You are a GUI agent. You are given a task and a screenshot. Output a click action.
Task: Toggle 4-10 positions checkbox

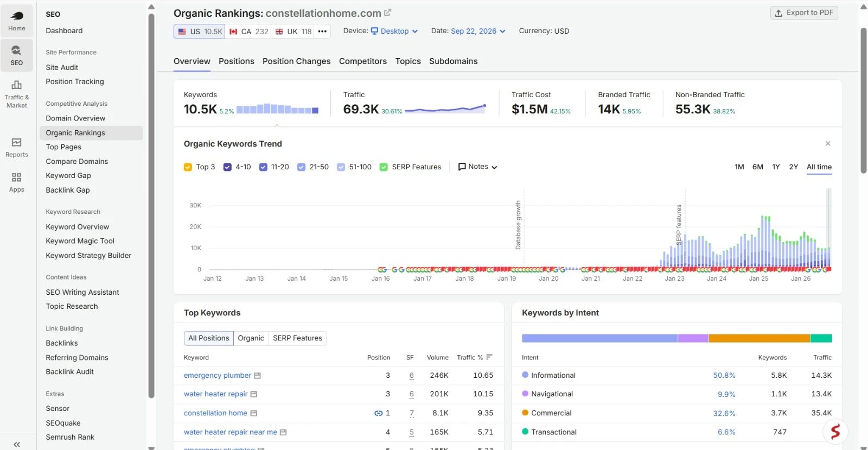coord(227,167)
